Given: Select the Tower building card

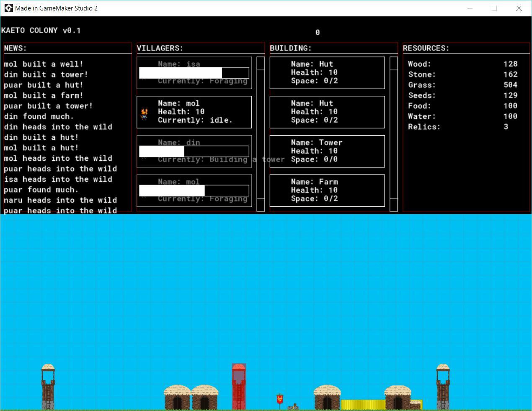Looking at the screenshot, I should coord(327,151).
